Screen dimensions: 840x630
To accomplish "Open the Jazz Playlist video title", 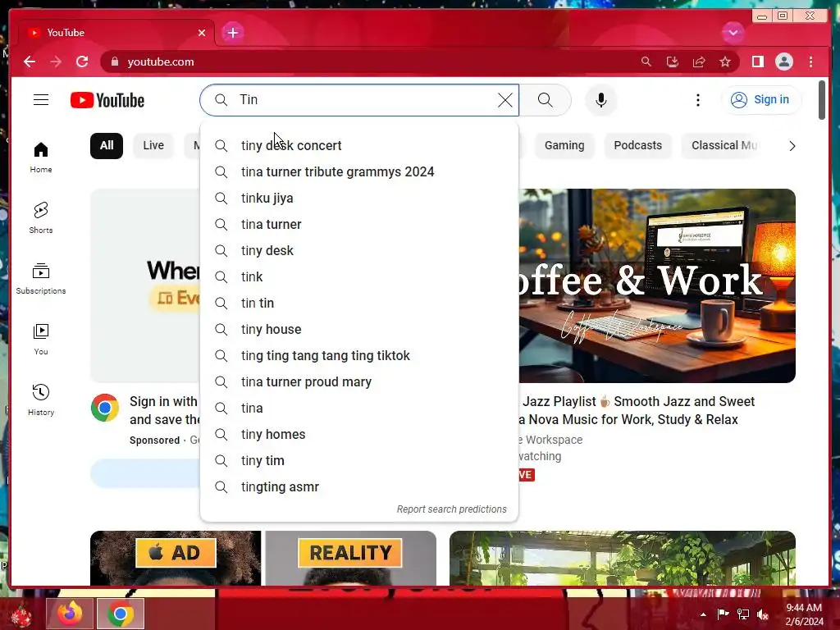I will pos(637,410).
